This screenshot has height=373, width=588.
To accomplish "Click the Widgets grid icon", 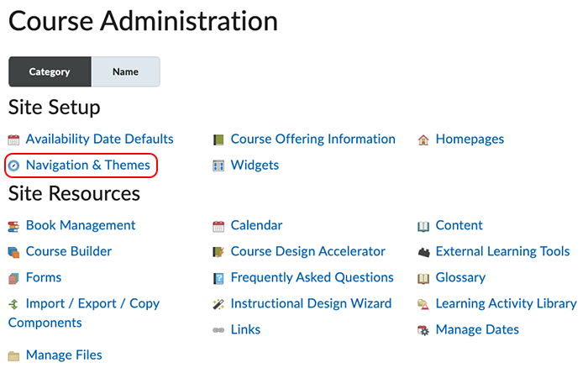I will coord(218,165).
